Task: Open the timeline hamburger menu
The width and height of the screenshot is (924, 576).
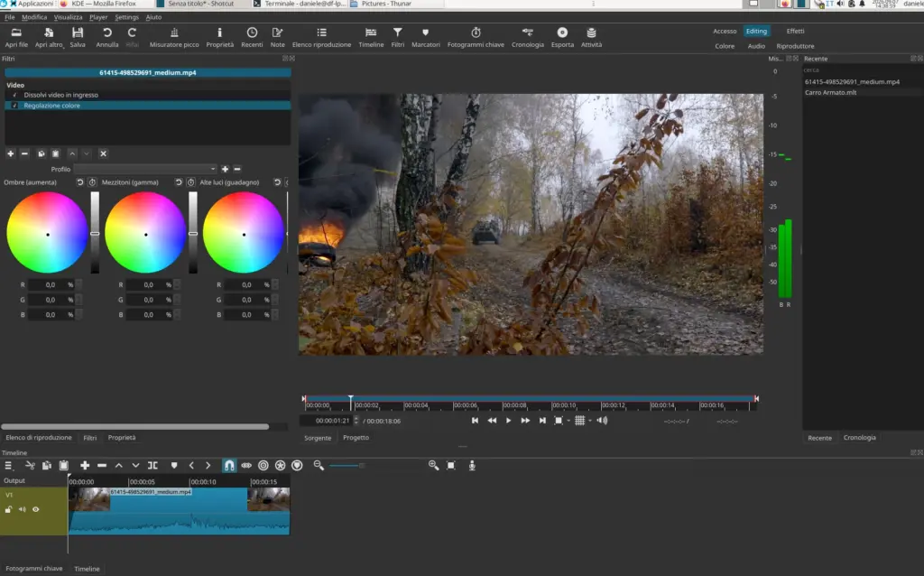Action: tap(8, 465)
